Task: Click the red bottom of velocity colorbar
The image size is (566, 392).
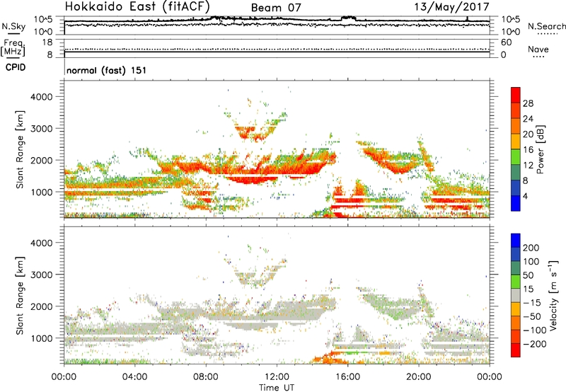Action: click(516, 350)
